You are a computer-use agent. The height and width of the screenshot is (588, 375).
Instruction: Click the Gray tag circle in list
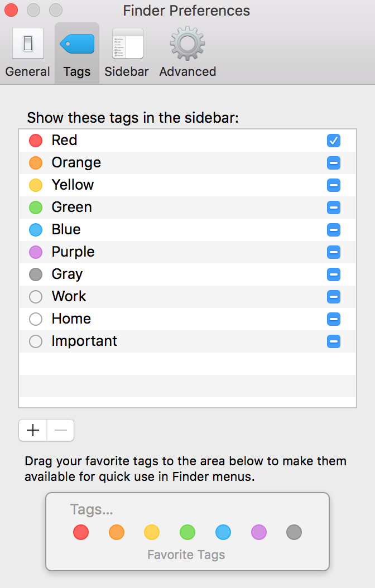36,274
